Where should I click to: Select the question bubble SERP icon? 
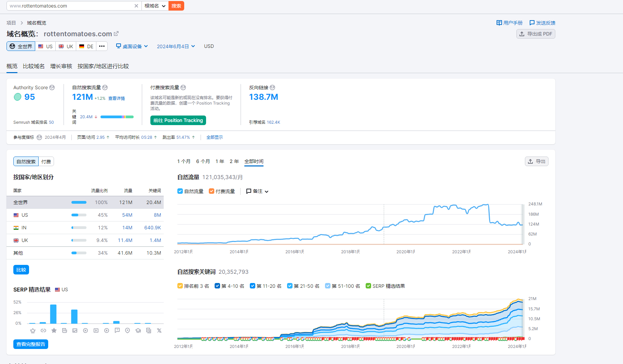pyautogui.click(x=117, y=331)
